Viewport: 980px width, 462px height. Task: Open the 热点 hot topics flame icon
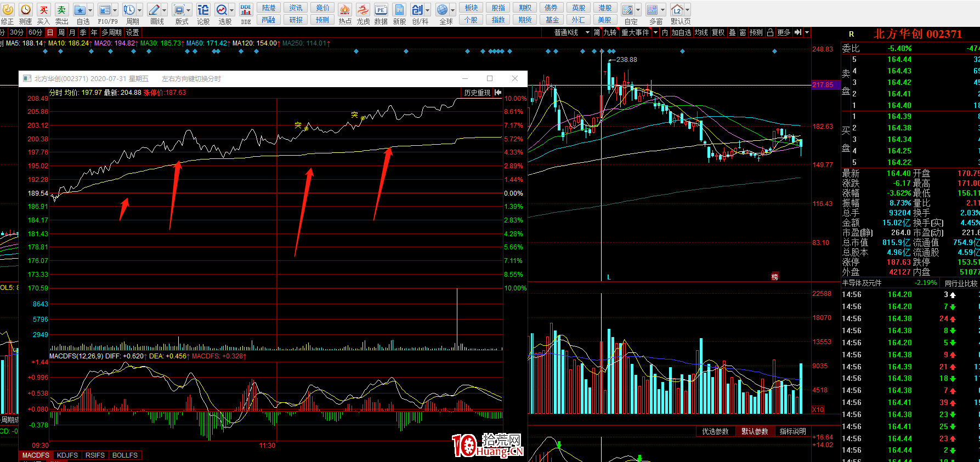pyautogui.click(x=345, y=10)
